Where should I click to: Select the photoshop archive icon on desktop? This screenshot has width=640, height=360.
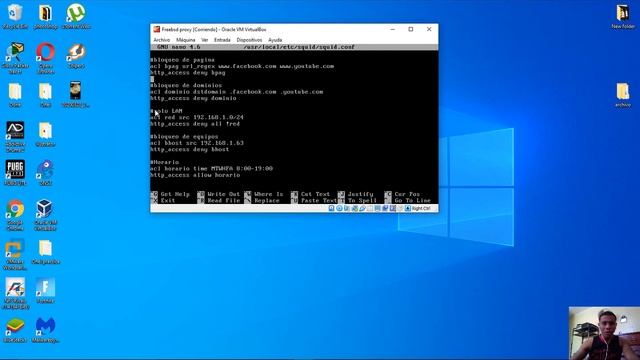(x=45, y=16)
